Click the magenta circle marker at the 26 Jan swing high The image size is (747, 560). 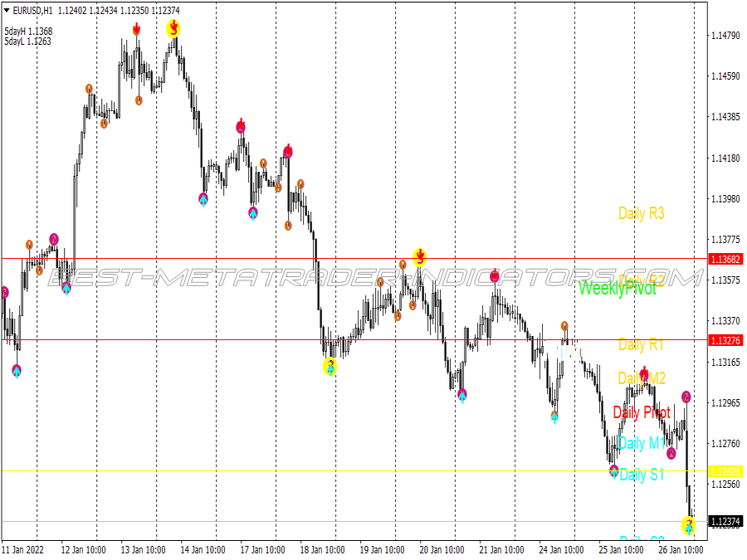[x=686, y=397]
